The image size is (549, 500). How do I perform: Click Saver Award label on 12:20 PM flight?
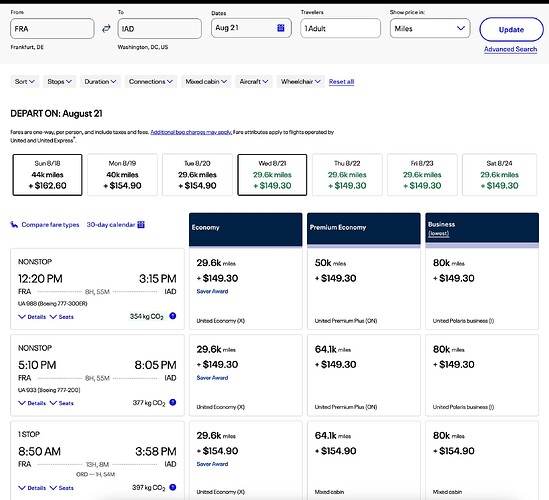pyautogui.click(x=212, y=291)
